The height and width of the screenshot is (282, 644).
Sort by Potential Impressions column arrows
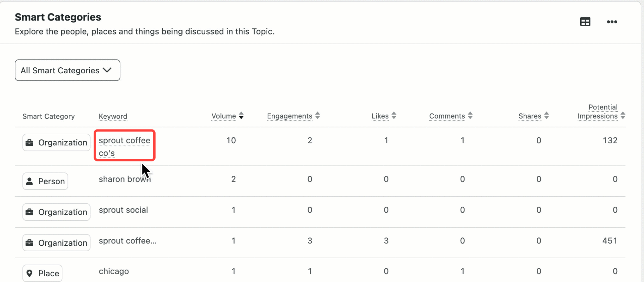point(623,116)
